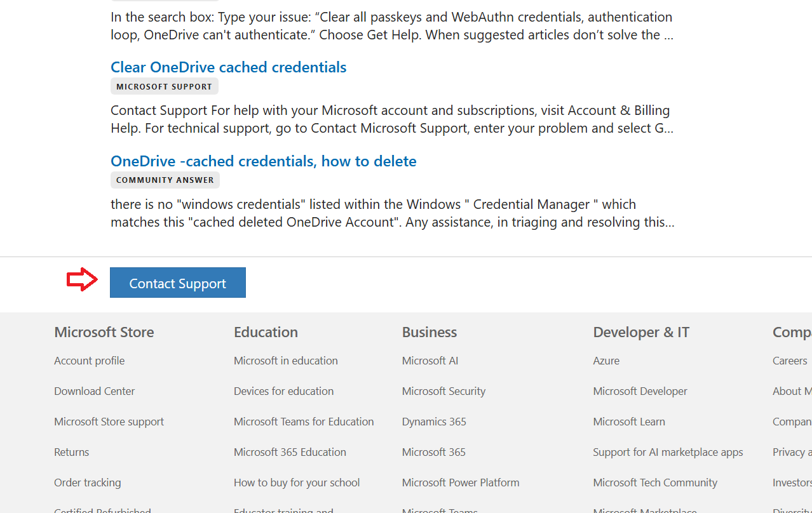Open Dynamics 365 link

pos(435,422)
